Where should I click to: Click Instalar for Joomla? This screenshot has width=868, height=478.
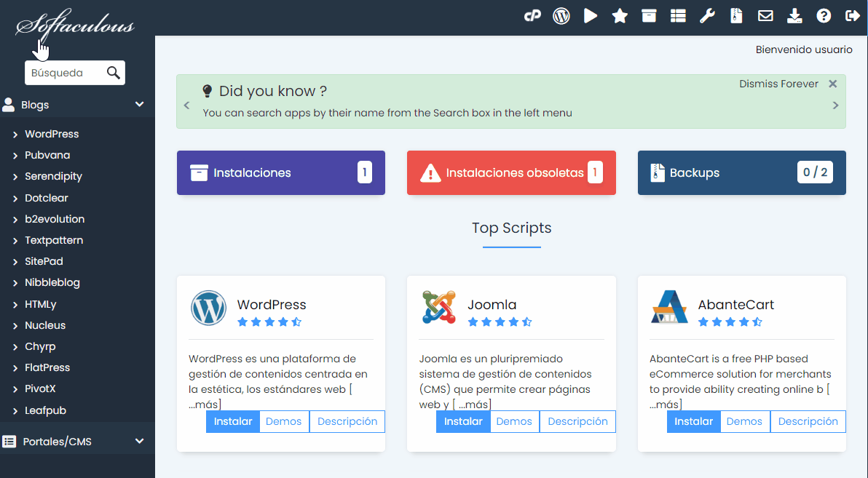[x=463, y=421]
